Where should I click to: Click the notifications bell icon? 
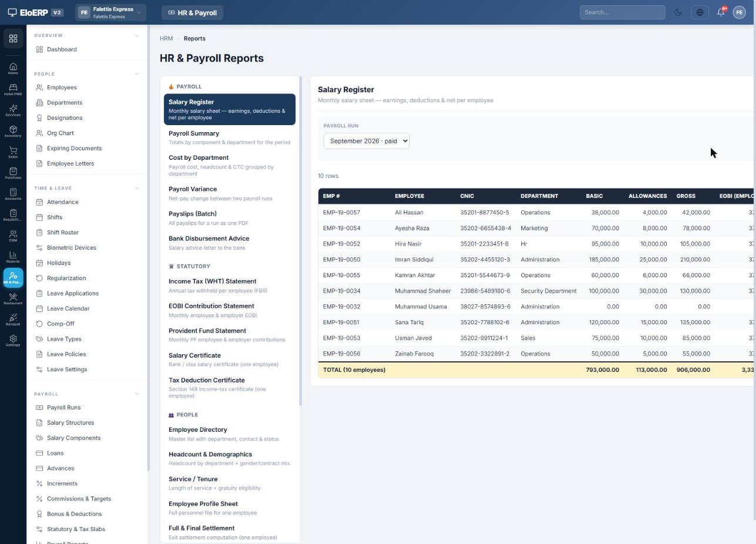(x=721, y=12)
